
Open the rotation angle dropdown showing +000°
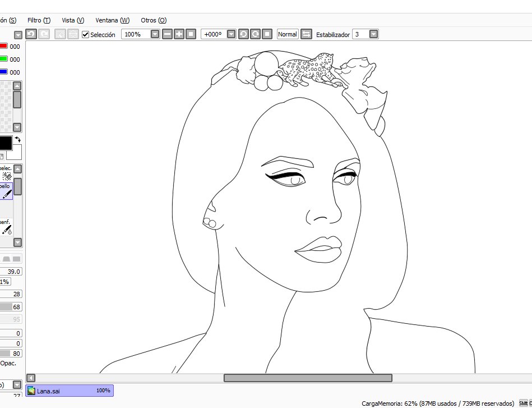[231, 34]
